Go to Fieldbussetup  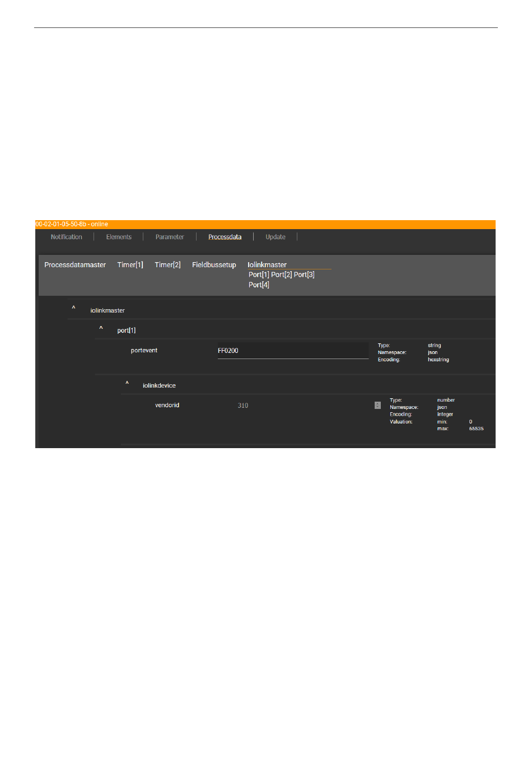214,265
